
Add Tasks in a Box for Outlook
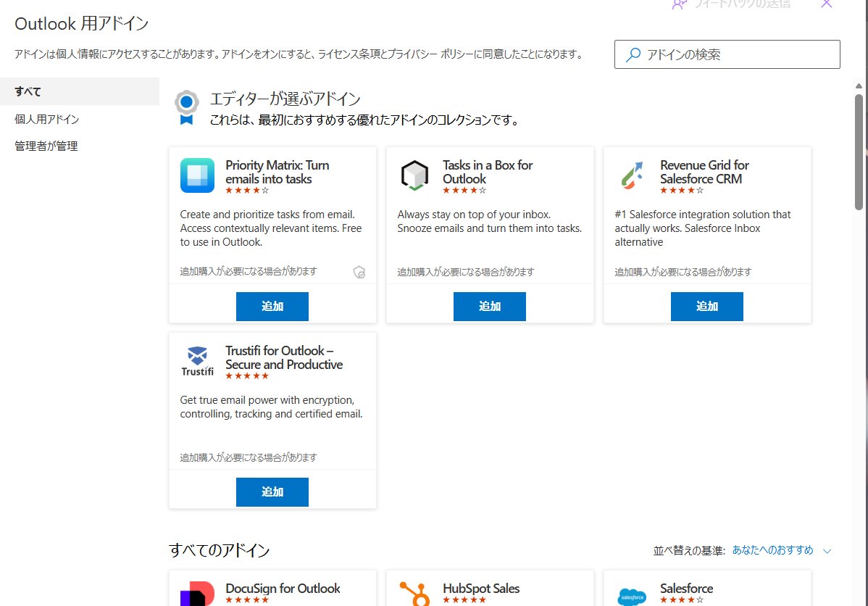[489, 307]
